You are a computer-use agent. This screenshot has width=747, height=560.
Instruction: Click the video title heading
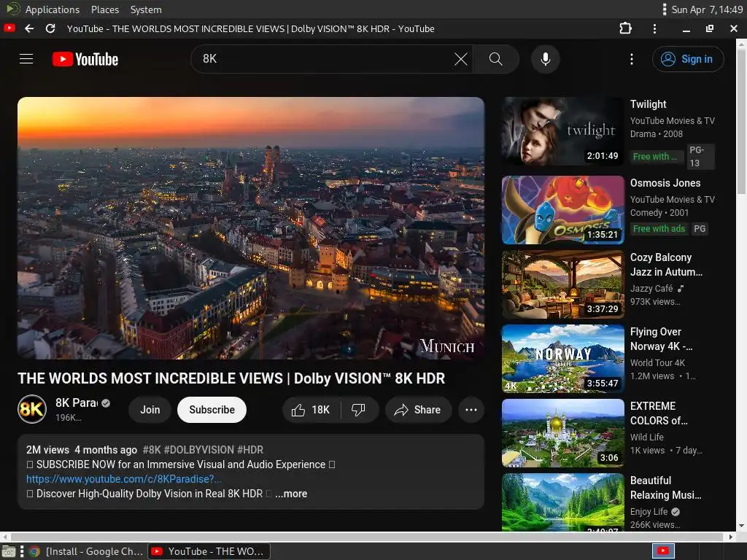point(231,378)
